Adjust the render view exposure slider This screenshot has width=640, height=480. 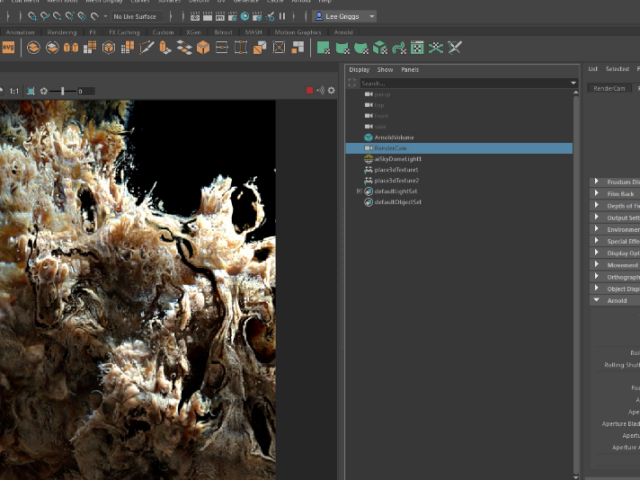tap(63, 91)
